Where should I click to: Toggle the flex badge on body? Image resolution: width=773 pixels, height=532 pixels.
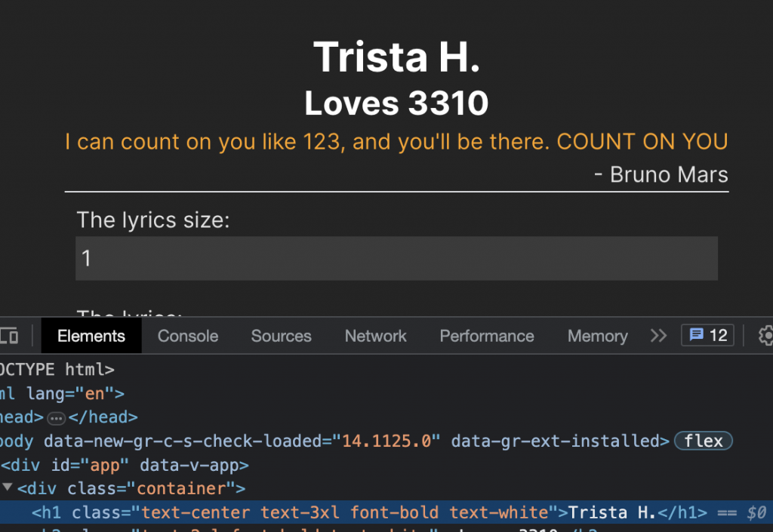pos(704,441)
